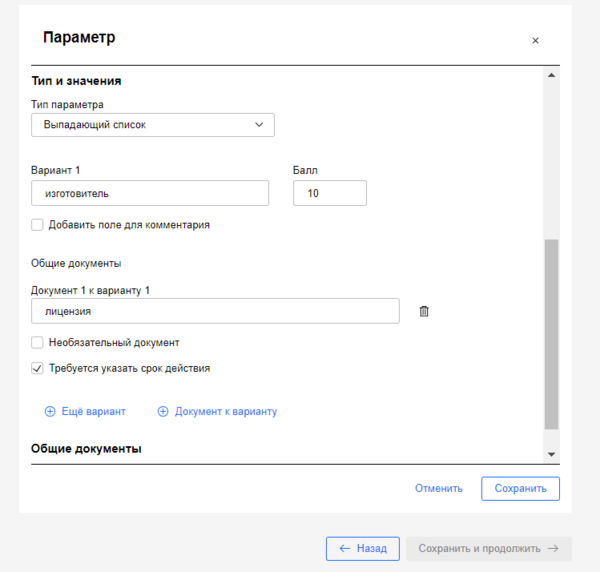Close the Параметр dialog with X
The width and height of the screenshot is (600, 572).
(x=535, y=41)
